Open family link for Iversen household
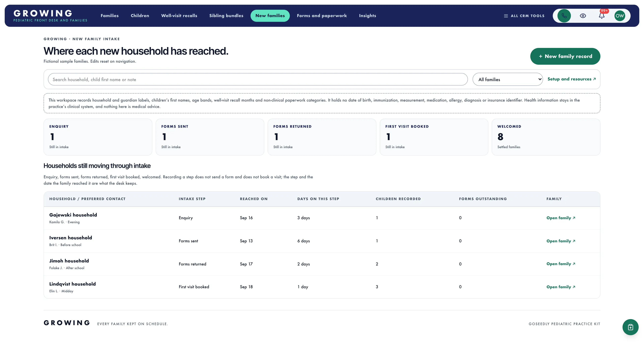644x362 pixels. coord(561,241)
